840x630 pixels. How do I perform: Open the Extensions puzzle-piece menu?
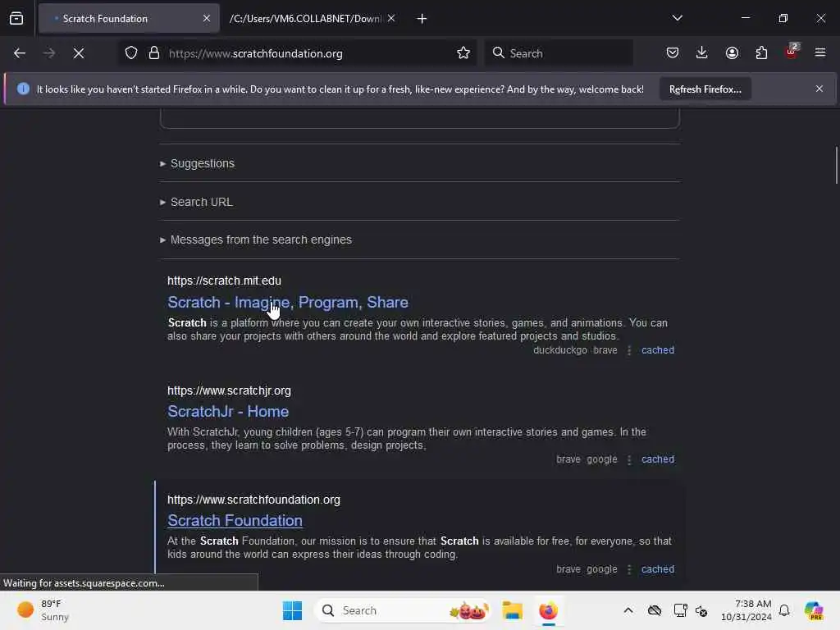click(761, 52)
